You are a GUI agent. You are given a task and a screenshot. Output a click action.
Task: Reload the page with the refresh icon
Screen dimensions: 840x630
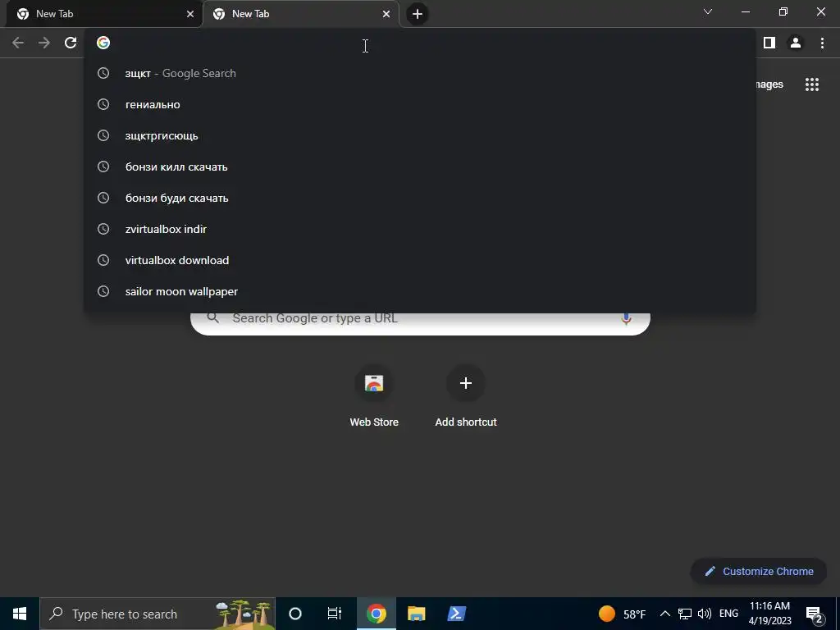(71, 43)
